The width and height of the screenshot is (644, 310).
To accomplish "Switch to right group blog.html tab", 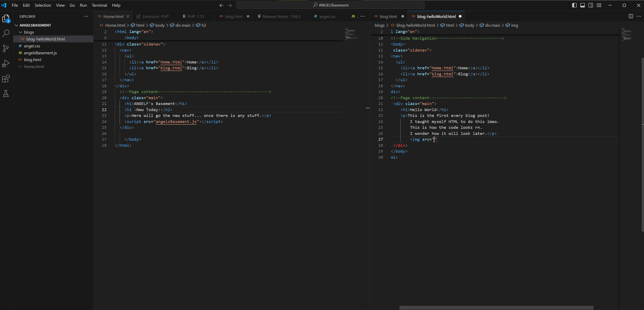I will tap(388, 16).
